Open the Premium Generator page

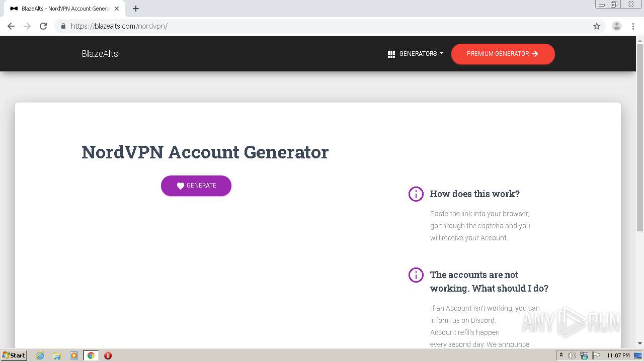(x=503, y=54)
